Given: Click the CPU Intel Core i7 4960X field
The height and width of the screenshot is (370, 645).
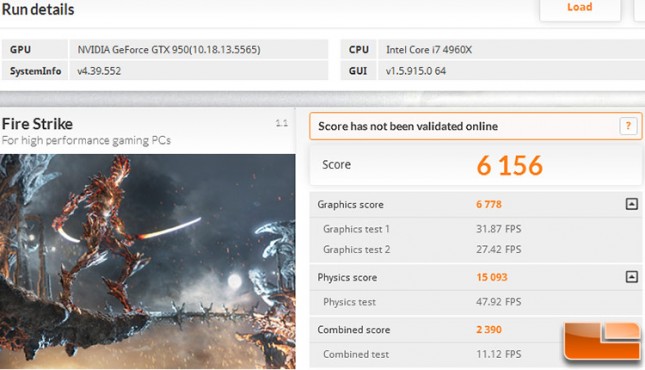Looking at the screenshot, I should tap(511, 49).
